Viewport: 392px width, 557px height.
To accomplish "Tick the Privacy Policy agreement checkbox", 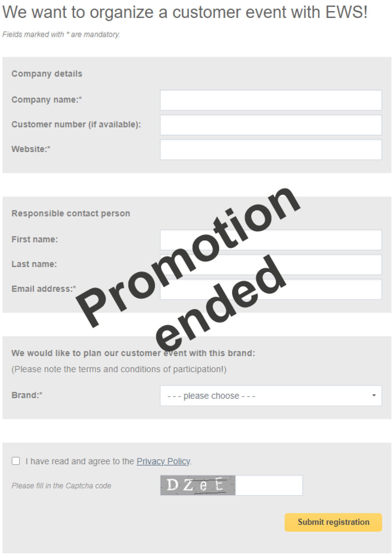I will click(x=16, y=461).
